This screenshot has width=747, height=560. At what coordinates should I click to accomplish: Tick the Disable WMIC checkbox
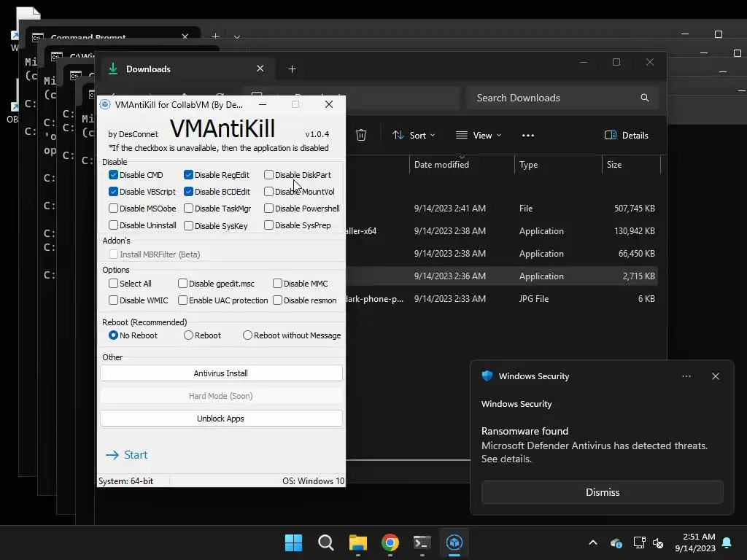point(113,300)
